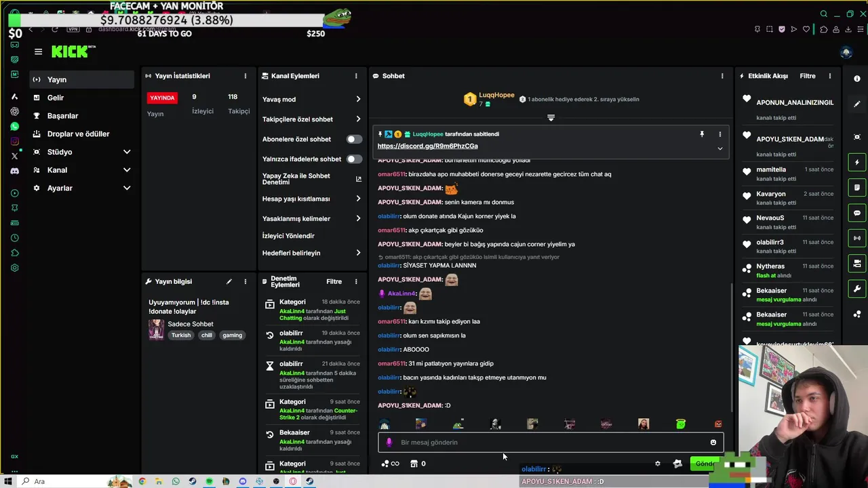Screen dimensions: 868x488
Task: Send the message with the Gönder button
Action: [705, 464]
